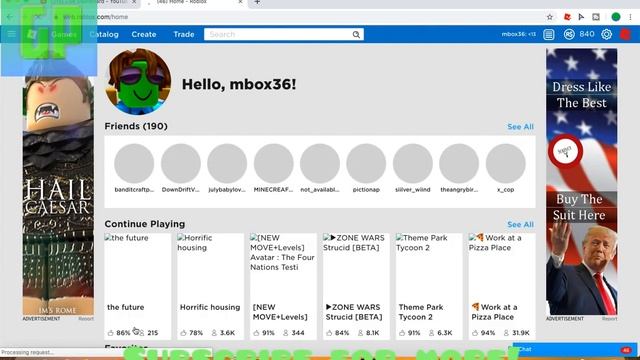This screenshot has height=360, width=640.
Task: Click the 8.1K players on ZONE WARS Strucid
Action: pos(369,333)
